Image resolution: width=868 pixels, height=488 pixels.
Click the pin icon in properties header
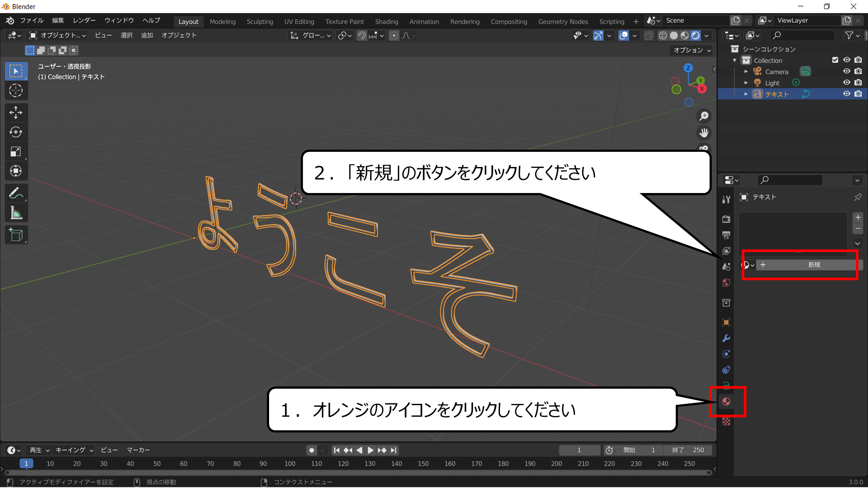[x=858, y=197]
